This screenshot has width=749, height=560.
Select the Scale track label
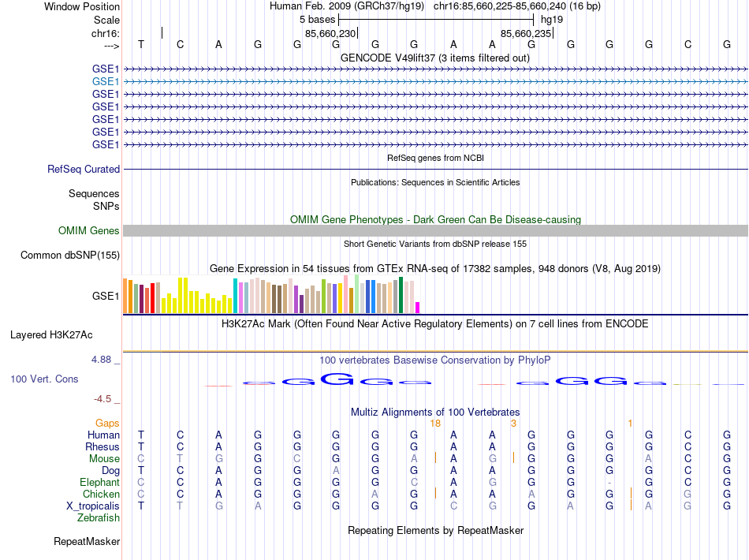[106, 20]
